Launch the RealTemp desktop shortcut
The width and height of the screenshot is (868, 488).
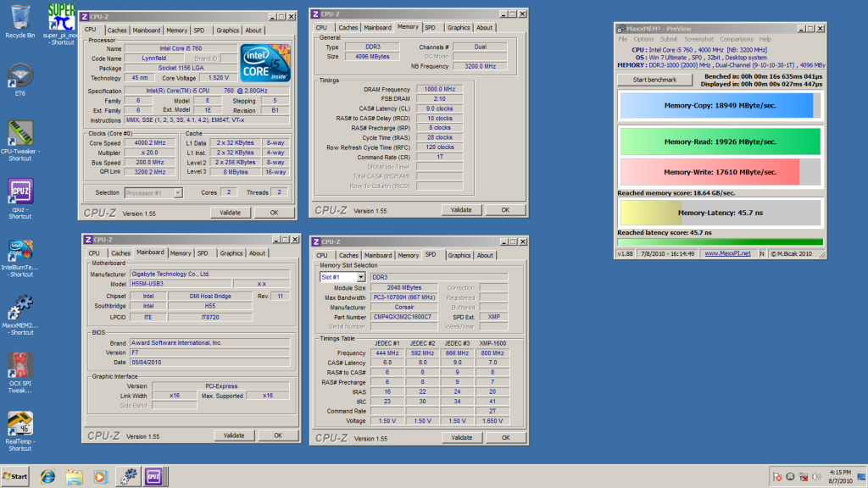coord(19,424)
